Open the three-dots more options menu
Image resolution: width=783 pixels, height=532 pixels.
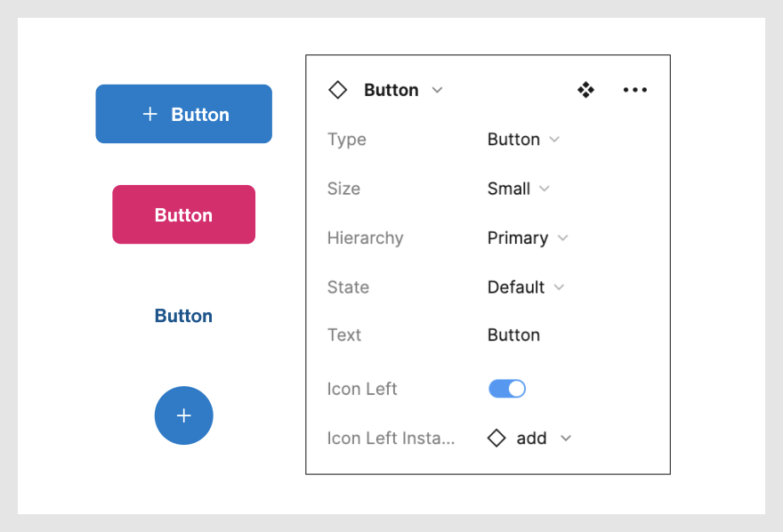(x=634, y=90)
